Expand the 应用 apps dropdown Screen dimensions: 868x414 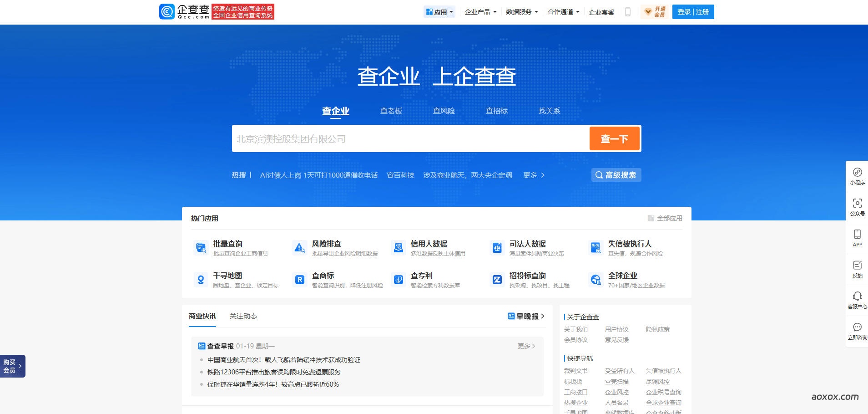[x=439, y=12]
